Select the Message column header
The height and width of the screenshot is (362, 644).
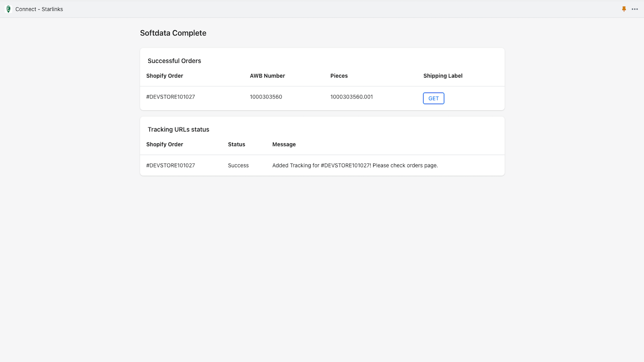click(x=284, y=144)
